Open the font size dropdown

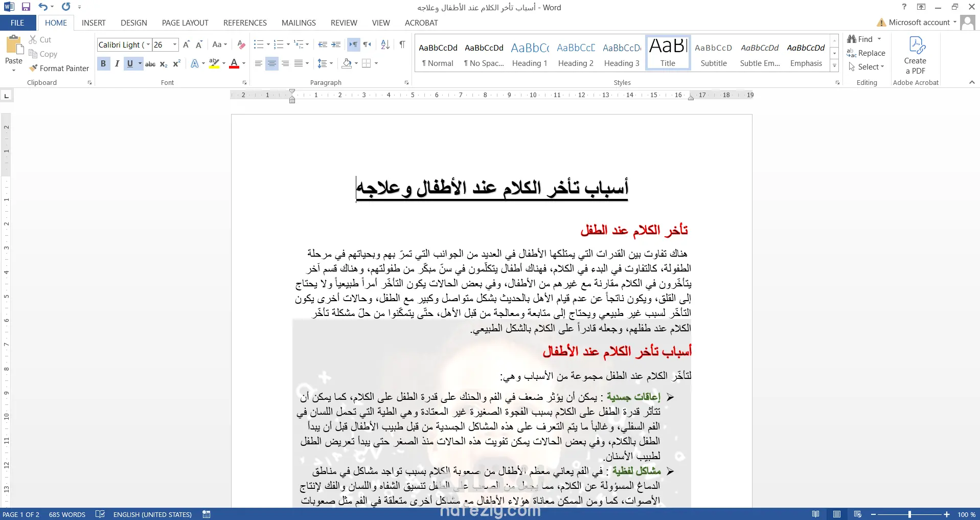[x=175, y=45]
